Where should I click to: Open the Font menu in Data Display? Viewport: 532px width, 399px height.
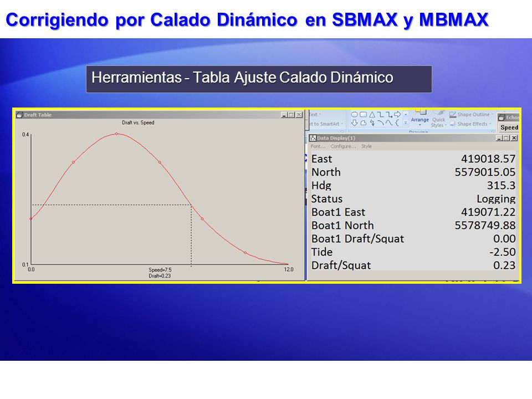click(x=318, y=146)
